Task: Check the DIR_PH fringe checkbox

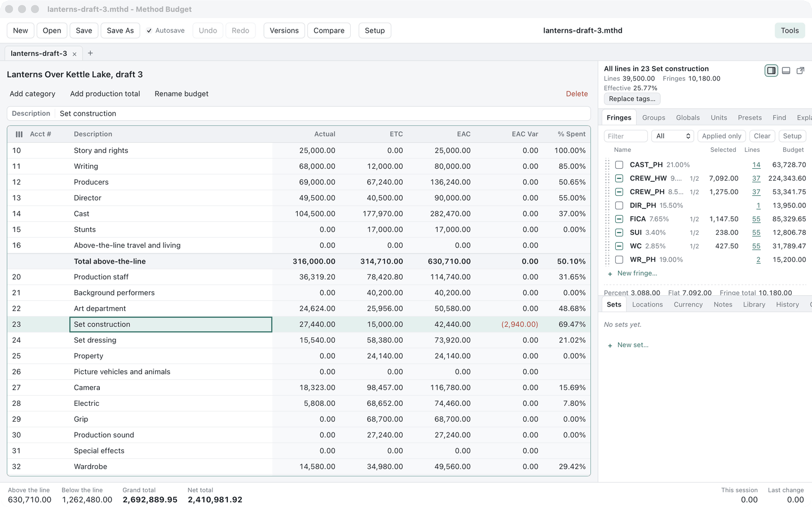Action: 619,205
